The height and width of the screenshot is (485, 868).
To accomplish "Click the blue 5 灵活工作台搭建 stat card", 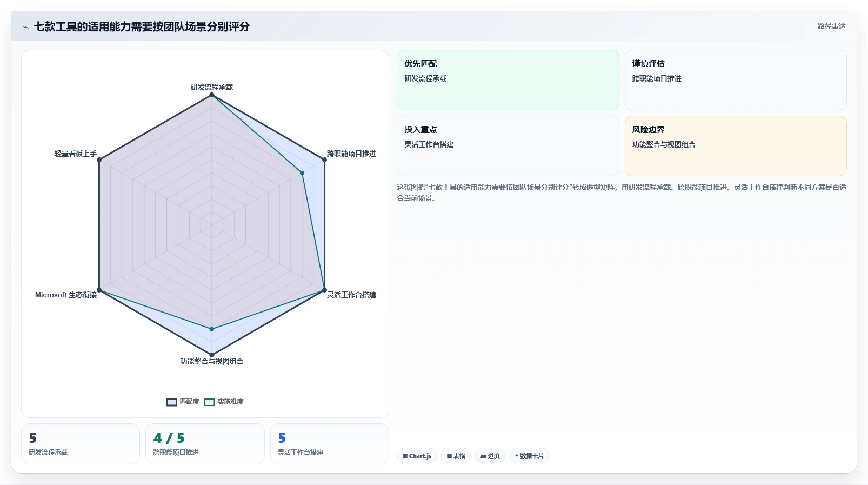I will tap(330, 443).
